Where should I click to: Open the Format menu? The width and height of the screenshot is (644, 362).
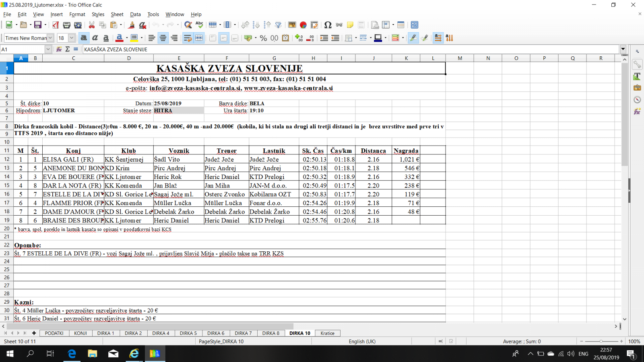tap(77, 14)
